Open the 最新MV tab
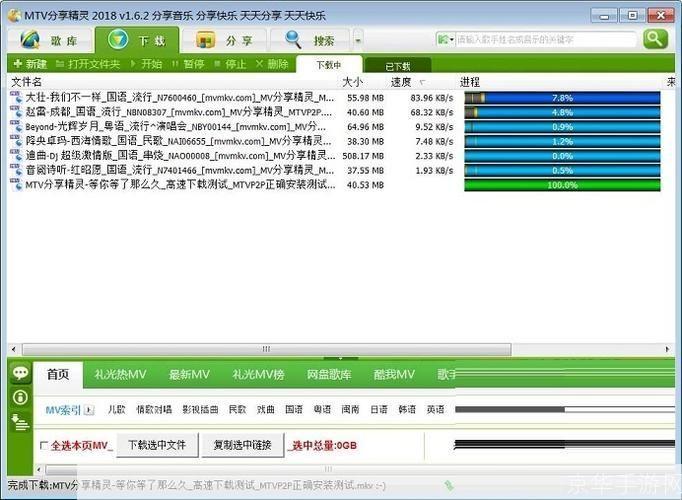Image resolution: width=682 pixels, height=500 pixels. 189,374
